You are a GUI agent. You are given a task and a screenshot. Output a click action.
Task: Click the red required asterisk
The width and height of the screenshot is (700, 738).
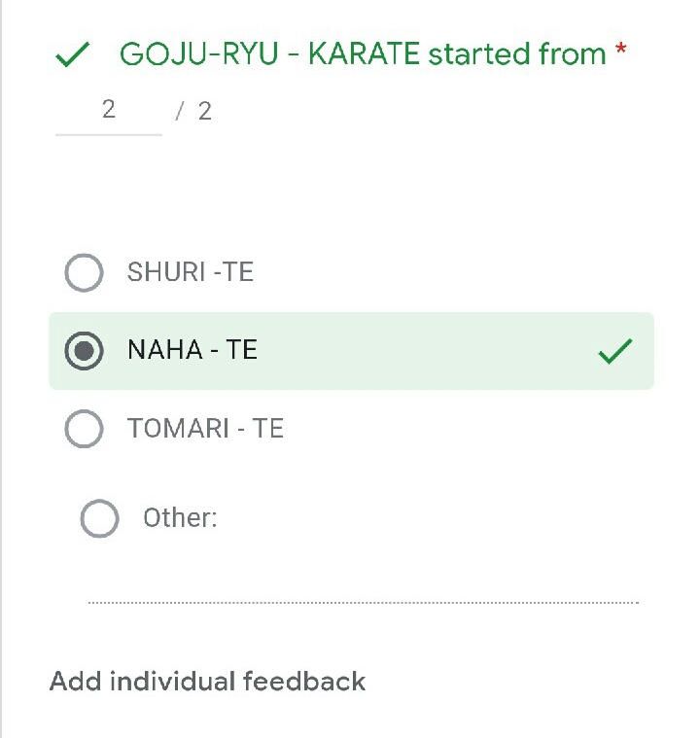(x=620, y=53)
